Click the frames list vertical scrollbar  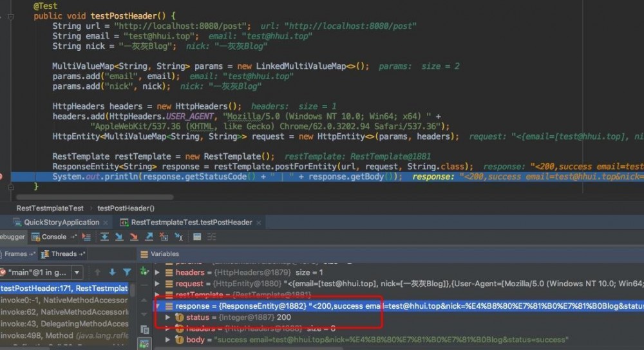[133, 290]
